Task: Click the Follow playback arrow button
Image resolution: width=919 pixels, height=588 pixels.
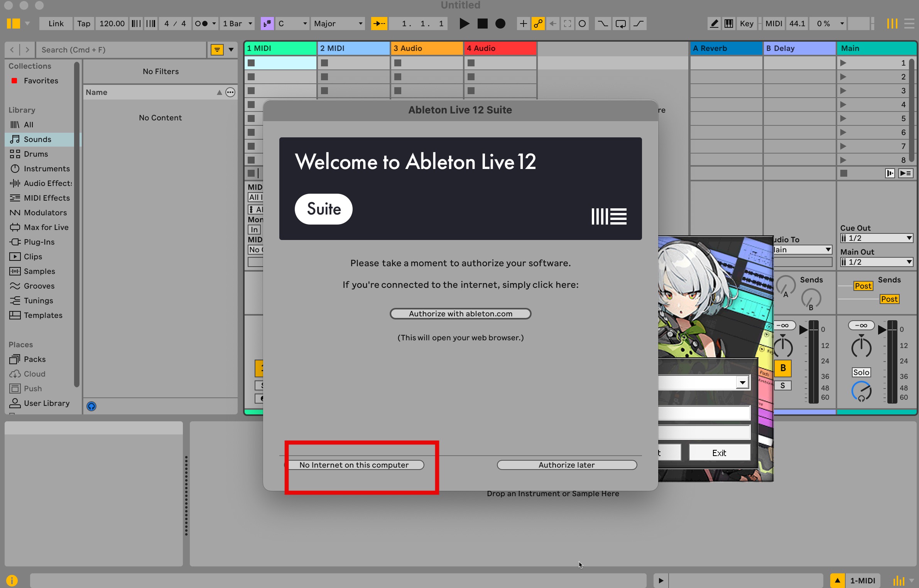Action: [379, 24]
